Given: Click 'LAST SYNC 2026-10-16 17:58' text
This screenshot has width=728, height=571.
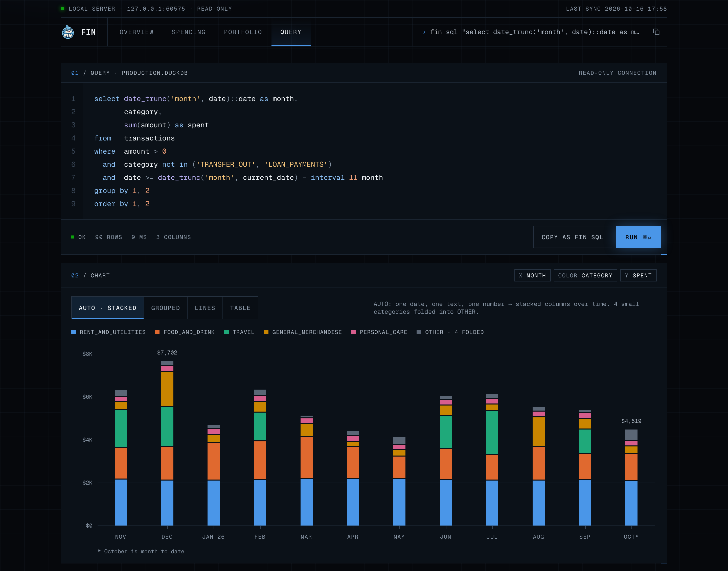Looking at the screenshot, I should (616, 9).
